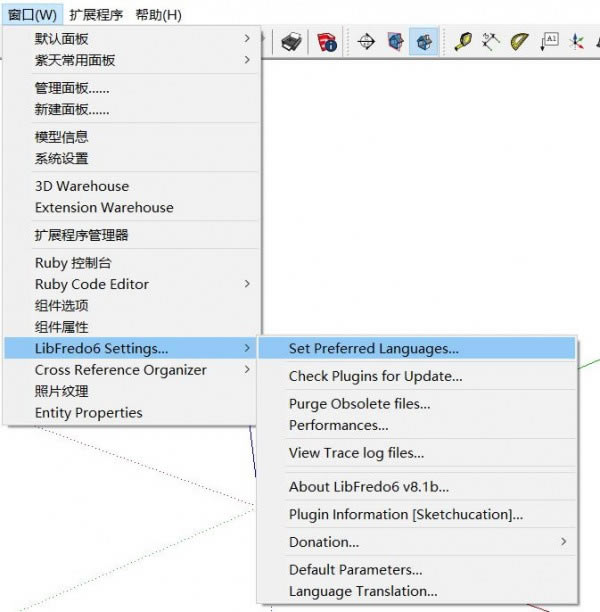Expand the 默认面板 submenu arrow
The height and width of the screenshot is (612, 600).
click(247, 38)
